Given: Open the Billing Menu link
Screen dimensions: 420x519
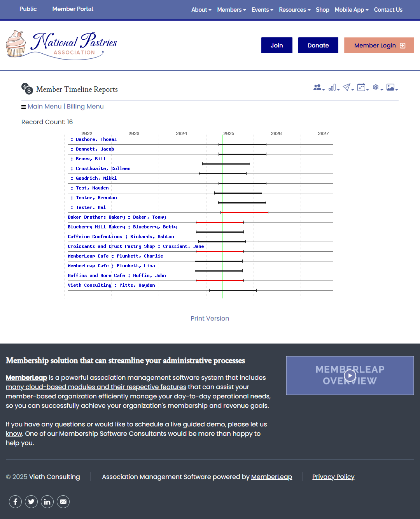Looking at the screenshot, I should (85, 107).
